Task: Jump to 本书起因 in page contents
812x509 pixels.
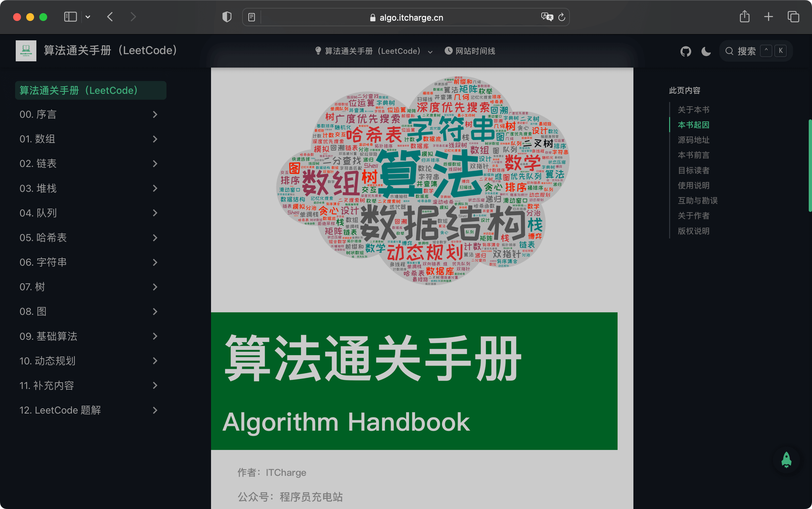Action: [694, 125]
